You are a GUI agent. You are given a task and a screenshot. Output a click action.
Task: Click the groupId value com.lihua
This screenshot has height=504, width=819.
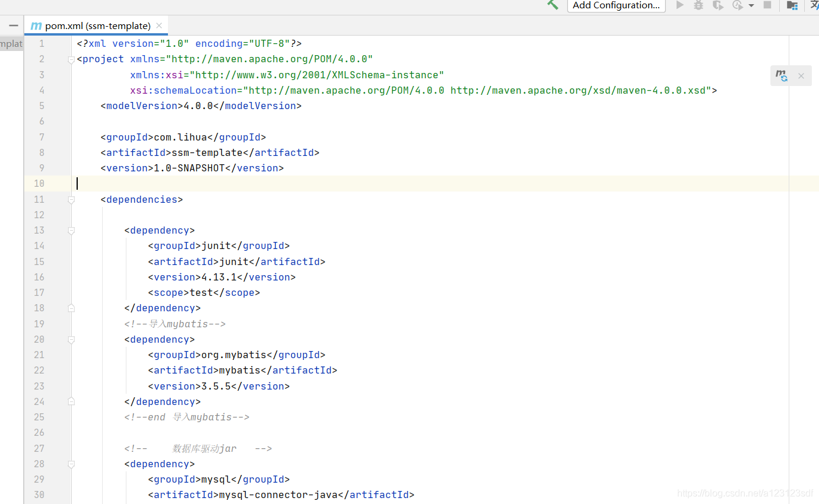(180, 138)
